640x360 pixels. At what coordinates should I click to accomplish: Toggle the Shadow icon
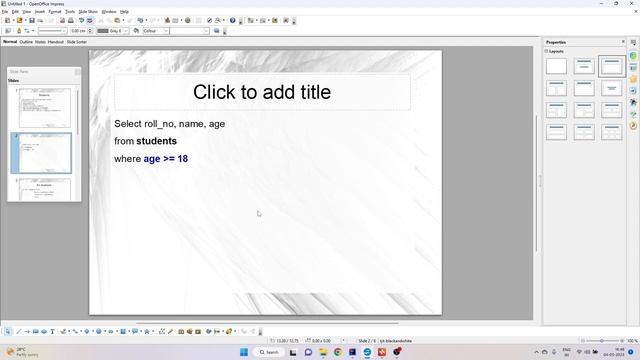tap(216, 31)
